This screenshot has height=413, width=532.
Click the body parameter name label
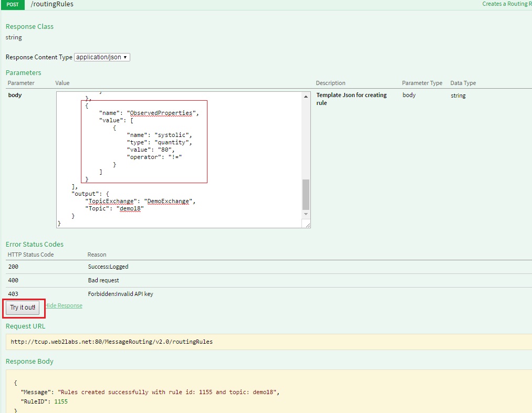point(15,96)
